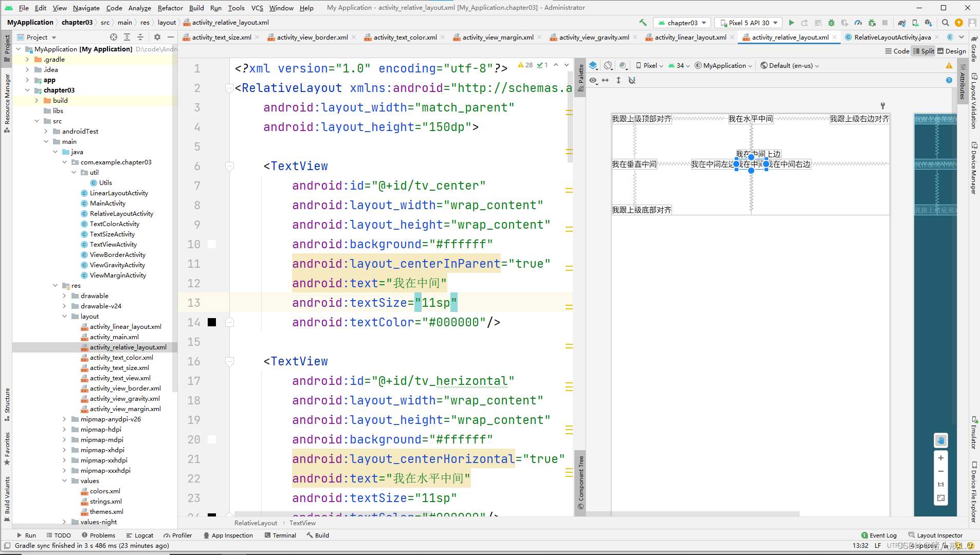
Task: Open the chapter03 run configuration dropdown
Action: [682, 23]
